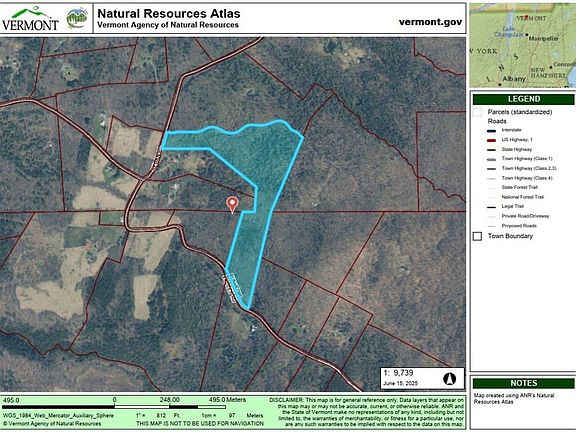The width and height of the screenshot is (576, 432).
Task: Click the LEGEND panel header
Action: pyautogui.click(x=523, y=99)
